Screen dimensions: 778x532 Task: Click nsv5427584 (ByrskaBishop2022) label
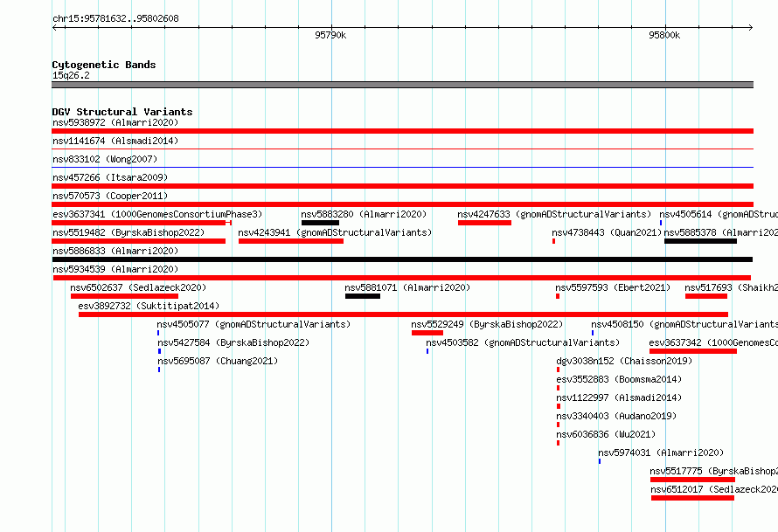(233, 342)
